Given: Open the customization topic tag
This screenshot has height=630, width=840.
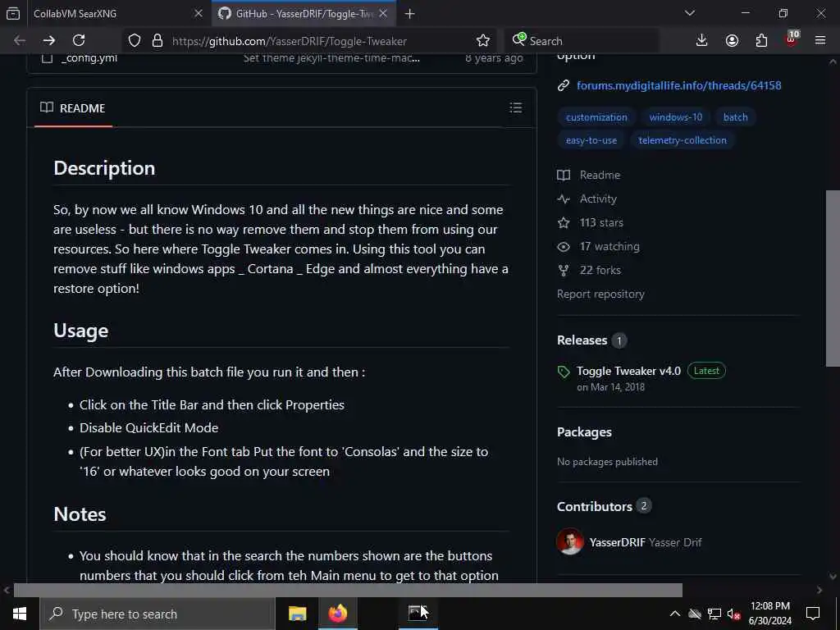Looking at the screenshot, I should [x=596, y=117].
